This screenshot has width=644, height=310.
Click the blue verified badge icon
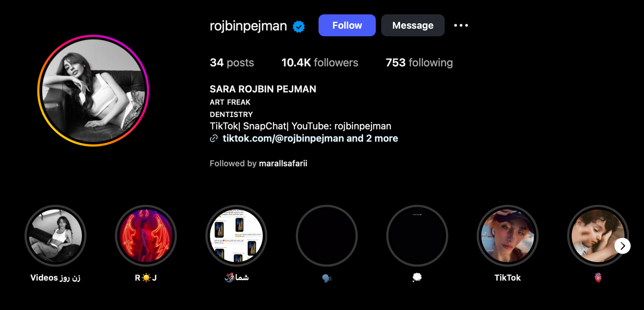(x=299, y=27)
